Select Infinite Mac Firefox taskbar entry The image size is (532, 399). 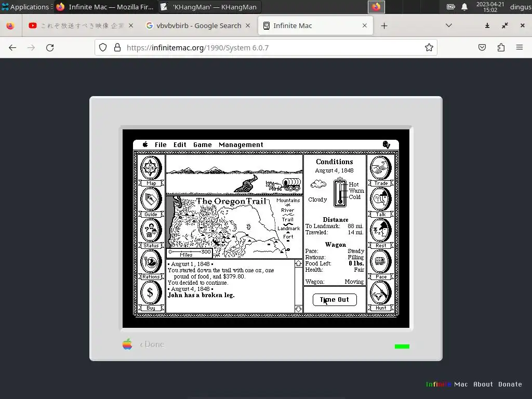[x=105, y=7]
